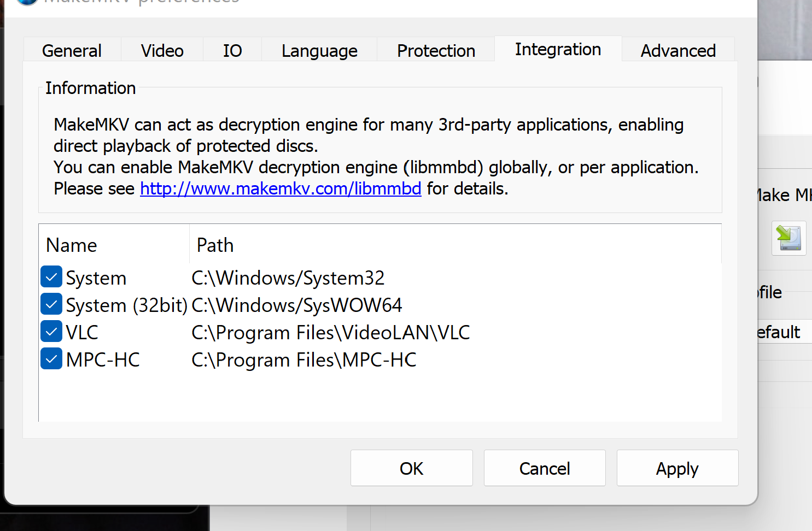Viewport: 812px width, 531px height.
Task: Go to the Language tab
Action: (319, 50)
